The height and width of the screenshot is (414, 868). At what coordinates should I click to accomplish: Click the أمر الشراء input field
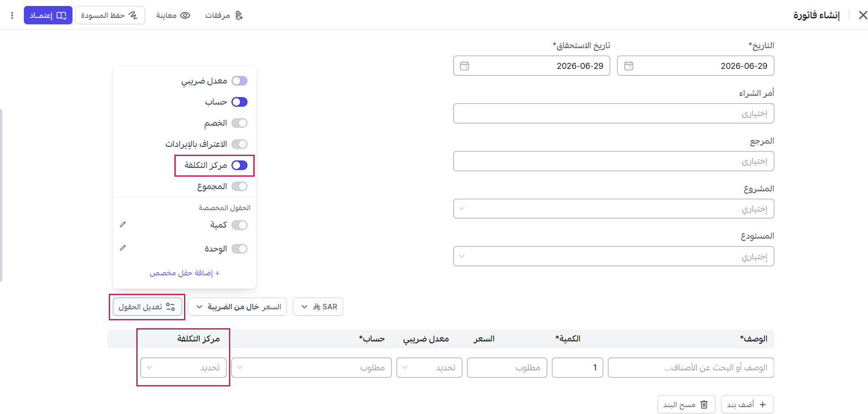click(613, 113)
